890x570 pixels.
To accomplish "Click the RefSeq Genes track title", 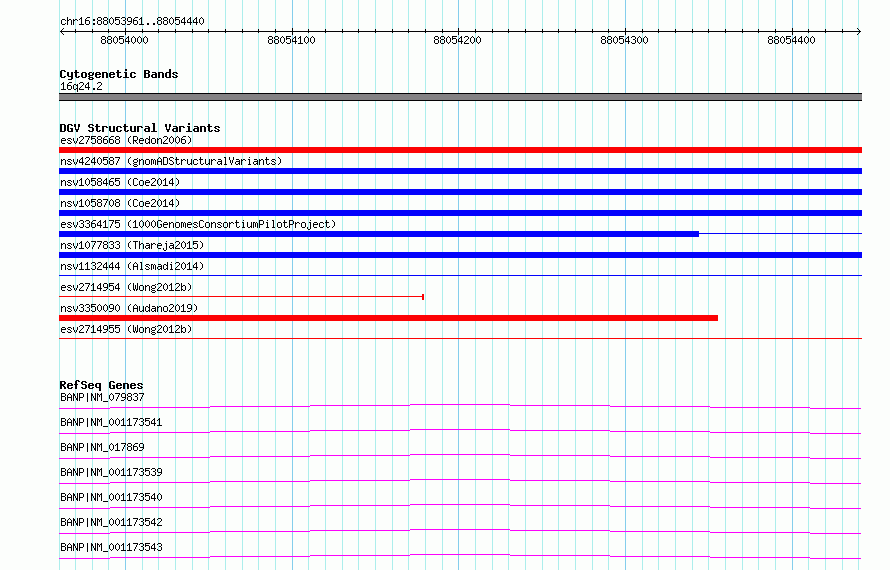I will [101, 385].
